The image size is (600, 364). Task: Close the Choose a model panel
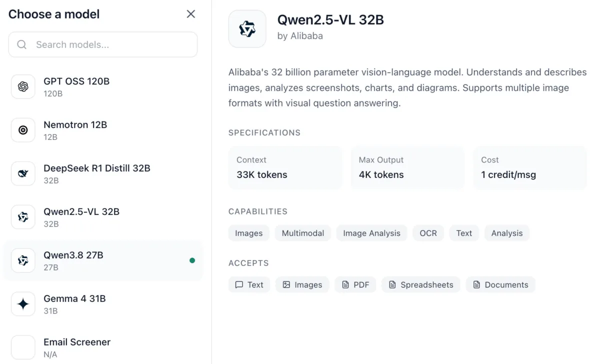(190, 14)
